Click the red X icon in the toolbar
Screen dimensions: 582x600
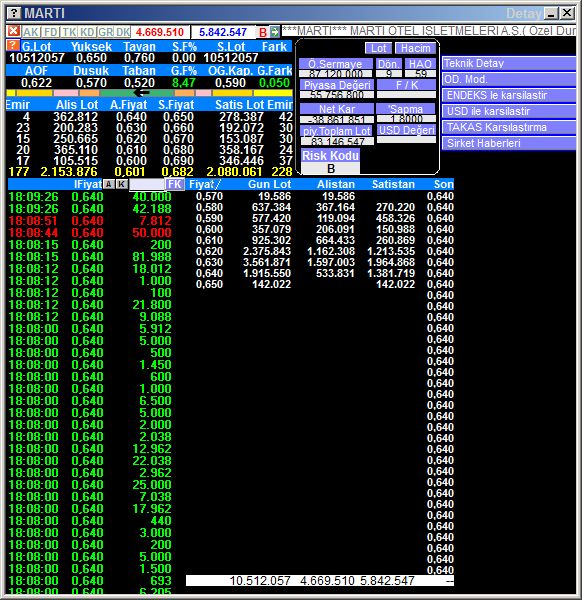[x=13, y=31]
